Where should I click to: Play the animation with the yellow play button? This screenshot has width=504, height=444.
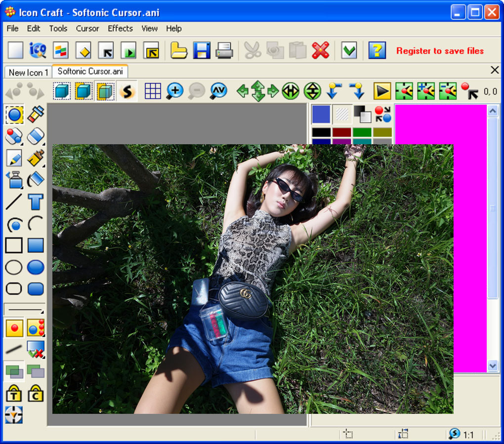(382, 91)
